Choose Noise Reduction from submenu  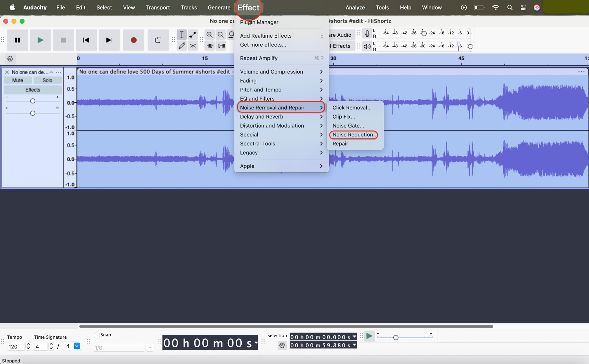[353, 134]
